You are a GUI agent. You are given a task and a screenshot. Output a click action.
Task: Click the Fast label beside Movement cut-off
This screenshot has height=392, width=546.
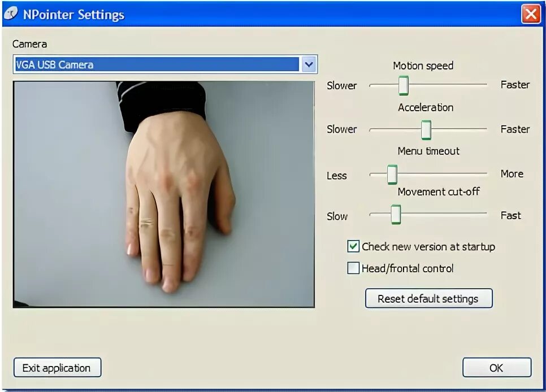(511, 216)
